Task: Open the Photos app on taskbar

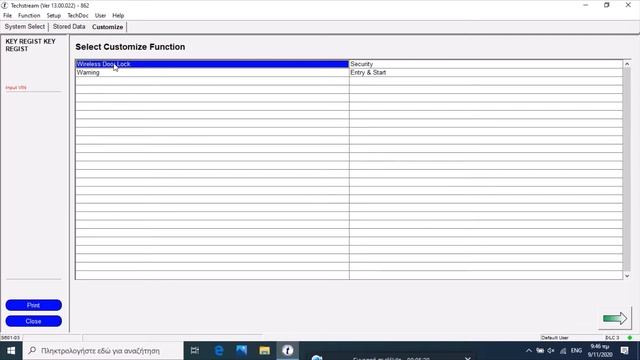Action: [242, 351]
